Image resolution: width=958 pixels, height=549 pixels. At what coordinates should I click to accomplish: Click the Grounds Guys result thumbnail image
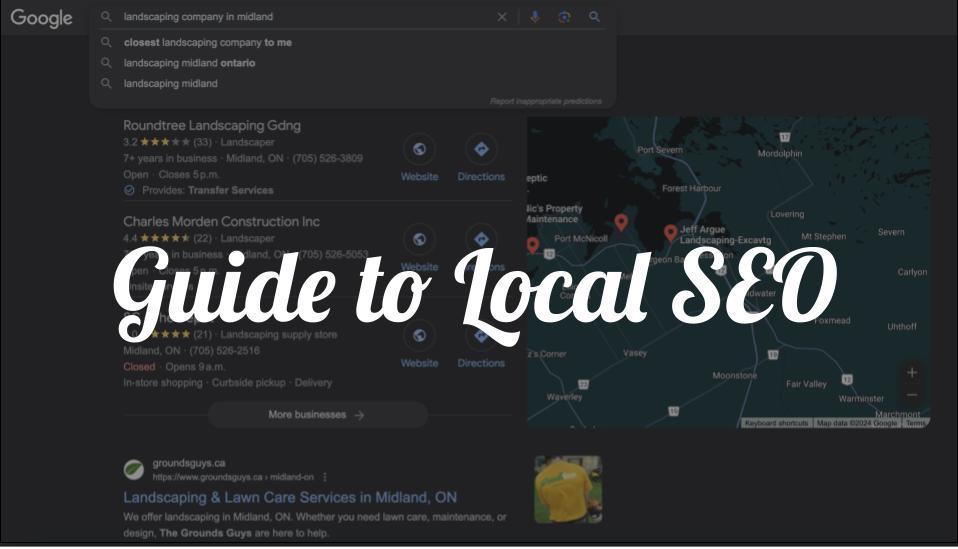coord(568,490)
